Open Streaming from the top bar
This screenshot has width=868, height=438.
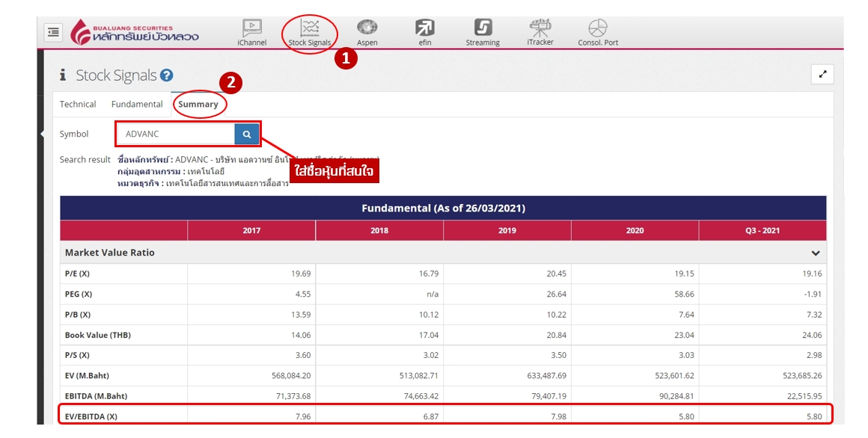(483, 33)
